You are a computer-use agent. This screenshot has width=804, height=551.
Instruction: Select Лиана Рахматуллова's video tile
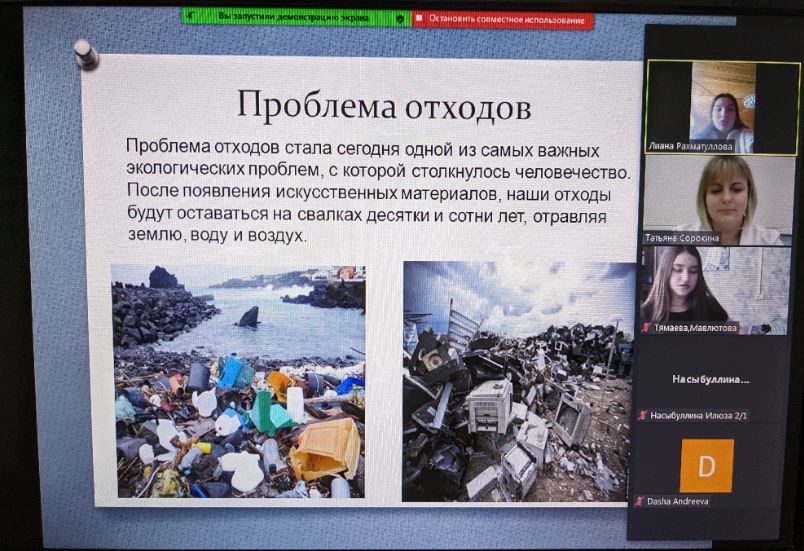tap(722, 108)
